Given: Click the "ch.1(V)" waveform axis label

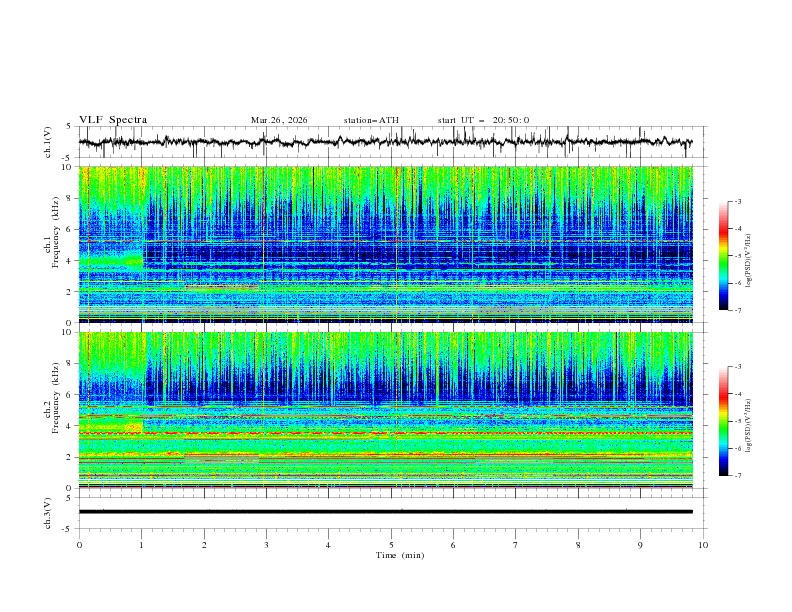Looking at the screenshot, I should pyautogui.click(x=48, y=142).
